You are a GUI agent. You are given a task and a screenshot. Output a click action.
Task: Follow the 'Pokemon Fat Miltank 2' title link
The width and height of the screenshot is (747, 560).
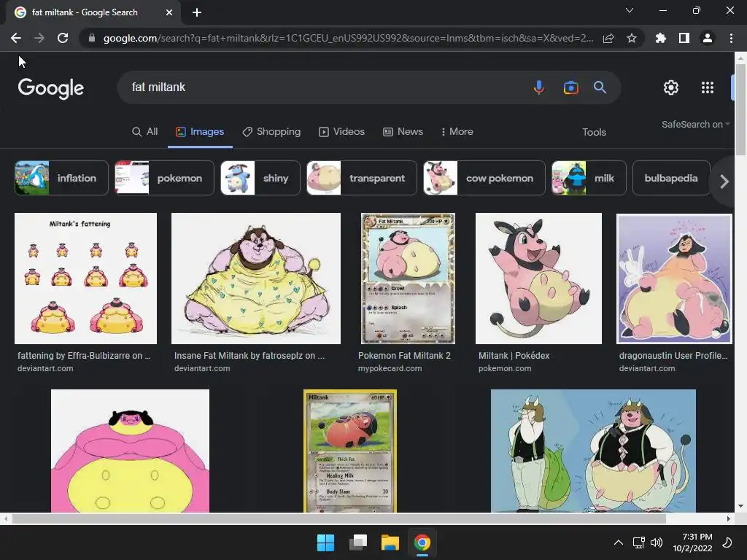(404, 356)
